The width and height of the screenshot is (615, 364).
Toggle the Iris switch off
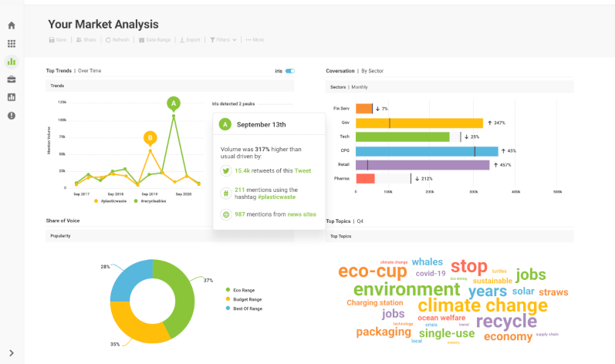pyautogui.click(x=289, y=71)
